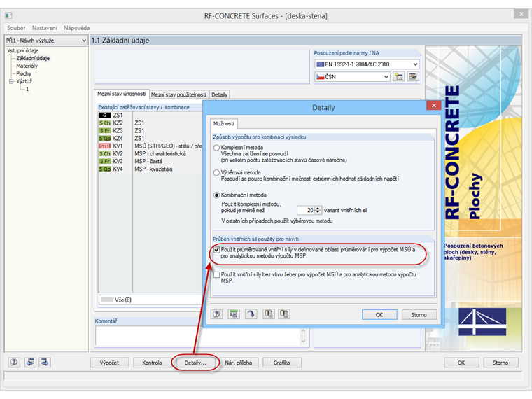
Task: Click the Detaily... button
Action: 195,363
